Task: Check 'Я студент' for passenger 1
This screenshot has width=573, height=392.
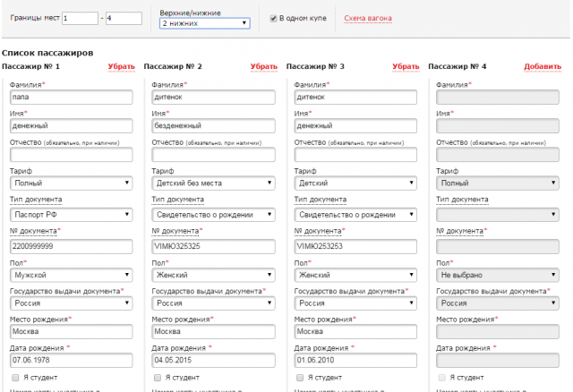Action: (x=15, y=378)
